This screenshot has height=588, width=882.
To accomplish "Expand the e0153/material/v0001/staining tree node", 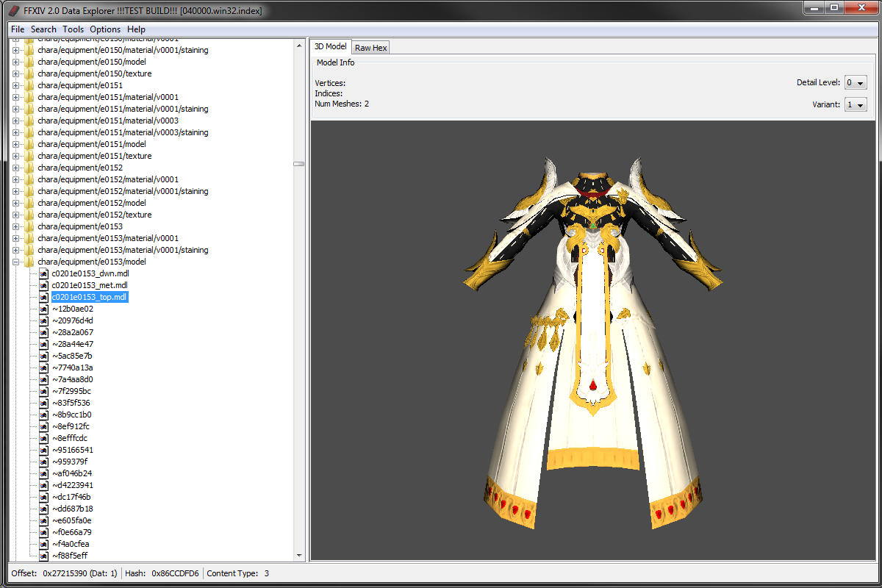I will pos(16,250).
